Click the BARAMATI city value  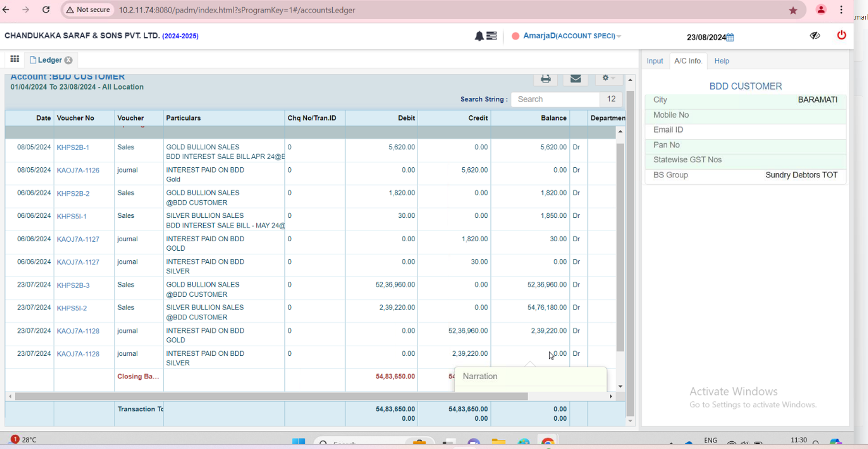coord(817,100)
